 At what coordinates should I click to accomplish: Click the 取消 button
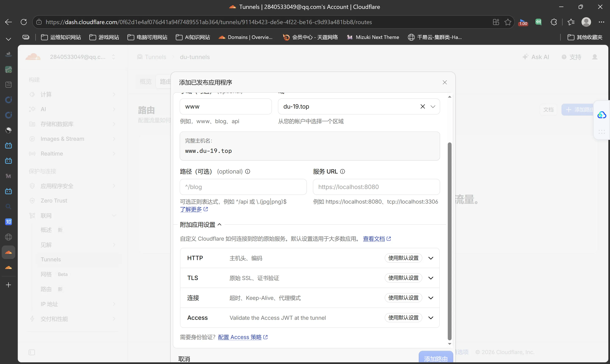pyautogui.click(x=184, y=359)
